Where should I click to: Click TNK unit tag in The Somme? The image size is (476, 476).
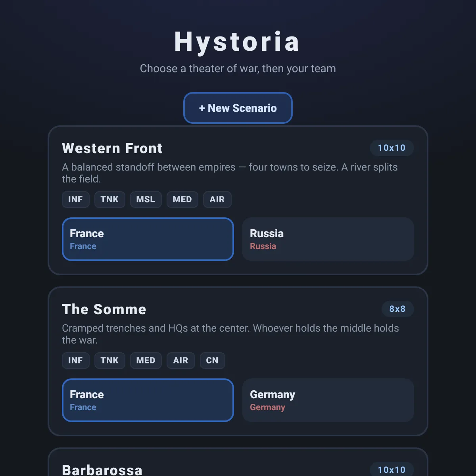(109, 361)
